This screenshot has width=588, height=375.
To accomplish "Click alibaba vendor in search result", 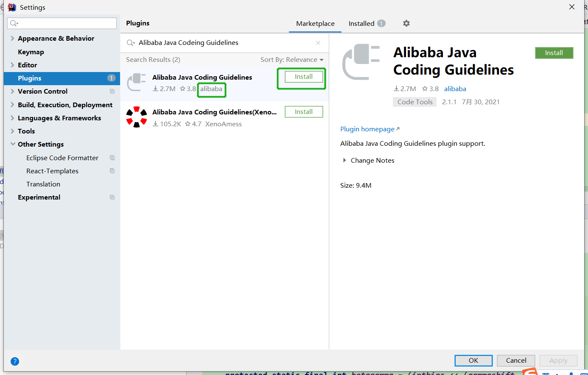I will [211, 89].
